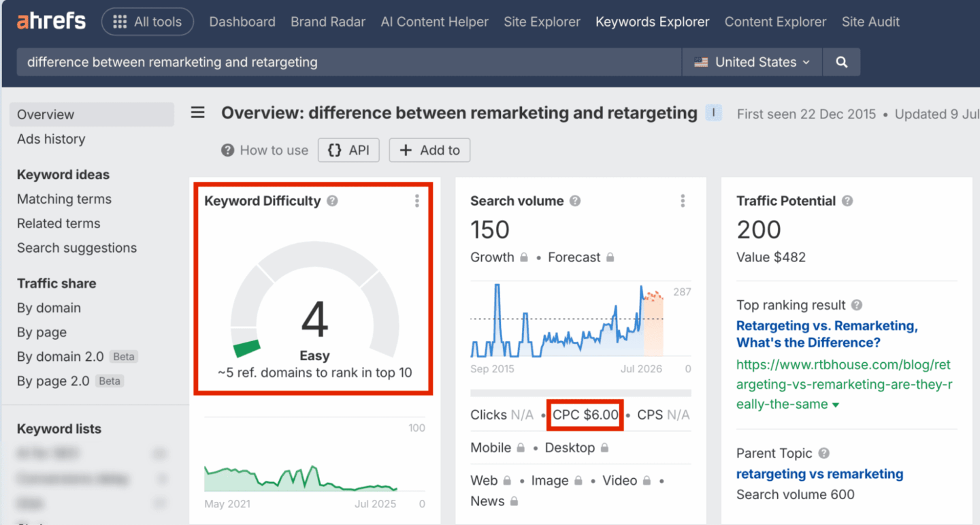Toggle the hamburger sidebar menu icon
Viewport: 980px width, 525px height.
pos(197,112)
